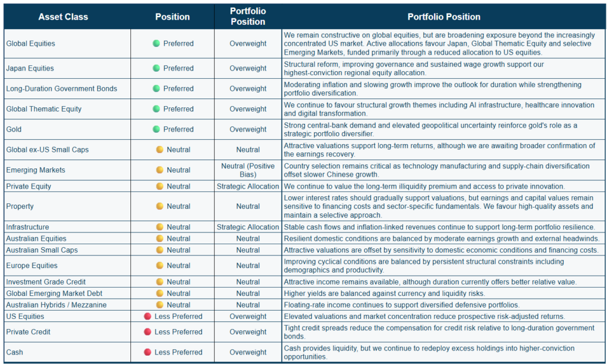Click the green dot for Japan Equities
The image size is (607, 364).
[x=156, y=68]
